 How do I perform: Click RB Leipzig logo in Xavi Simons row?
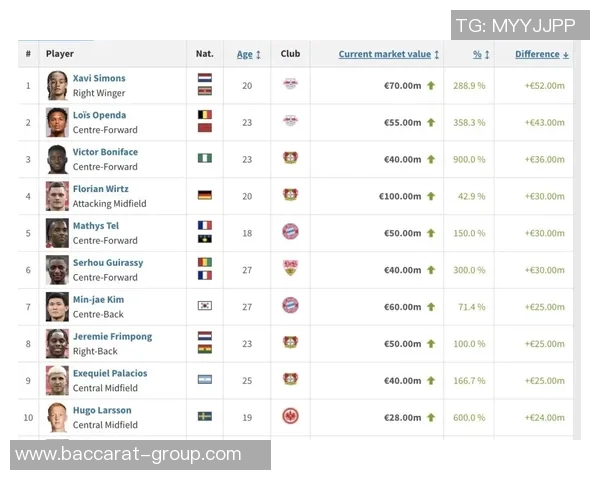290,85
